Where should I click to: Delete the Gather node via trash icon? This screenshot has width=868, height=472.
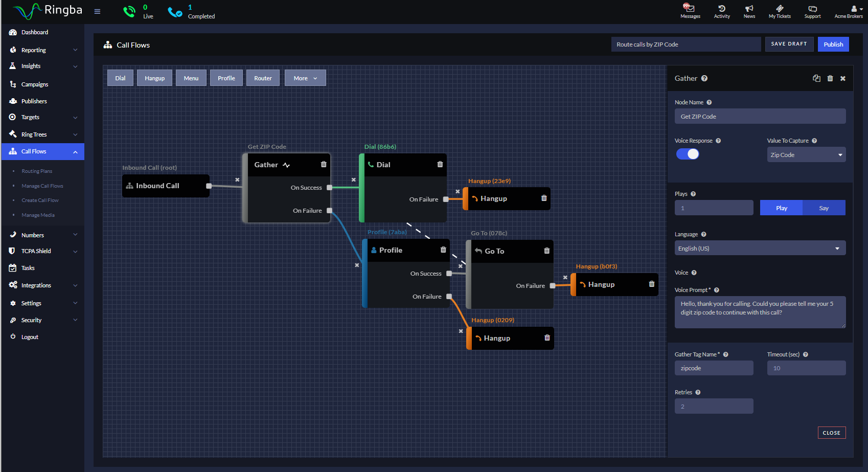point(324,164)
